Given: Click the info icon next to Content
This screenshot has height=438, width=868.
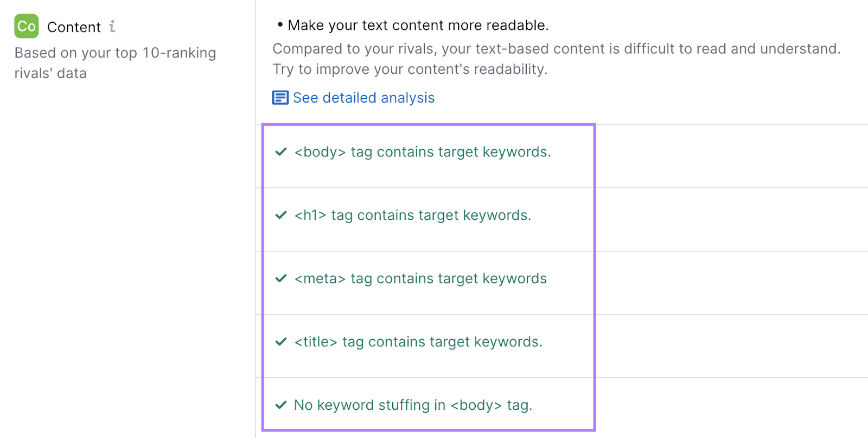Looking at the screenshot, I should [112, 26].
